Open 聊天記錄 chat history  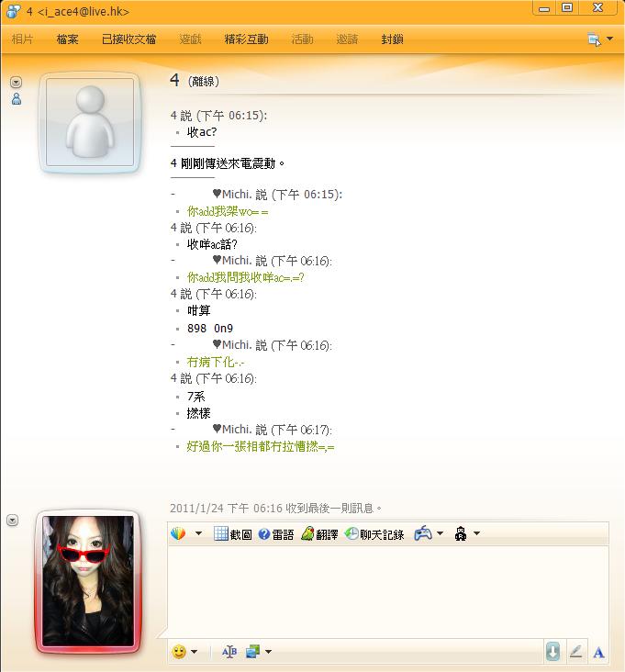click(x=374, y=534)
